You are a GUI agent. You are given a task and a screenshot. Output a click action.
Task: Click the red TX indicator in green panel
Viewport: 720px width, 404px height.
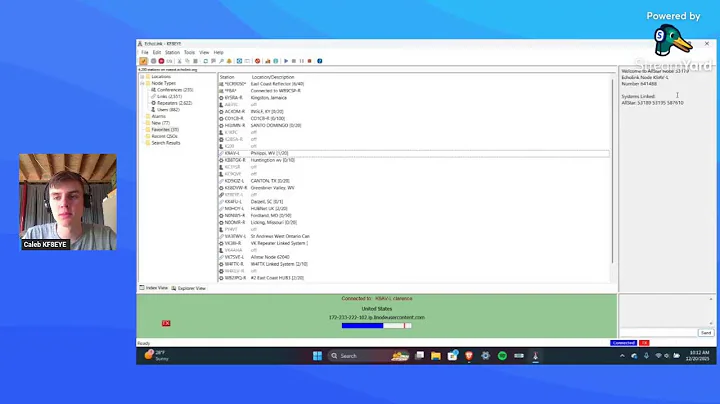(166, 323)
